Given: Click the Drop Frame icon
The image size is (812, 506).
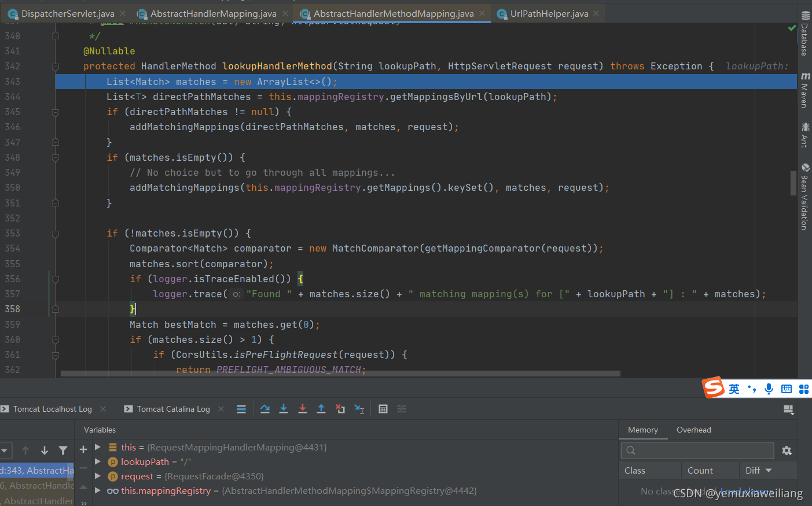Looking at the screenshot, I should coord(340,409).
